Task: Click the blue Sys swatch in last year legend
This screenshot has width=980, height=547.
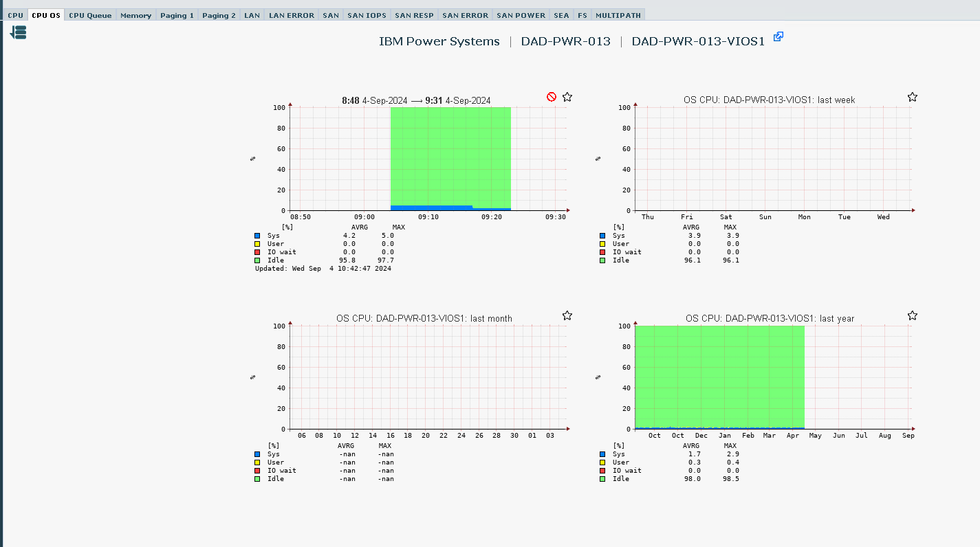Action: click(602, 454)
